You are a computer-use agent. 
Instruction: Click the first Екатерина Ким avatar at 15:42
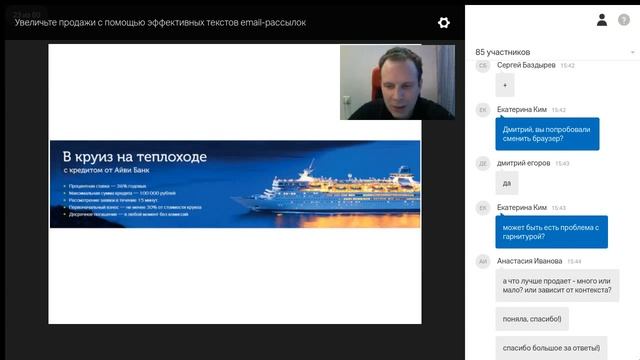tap(483, 110)
